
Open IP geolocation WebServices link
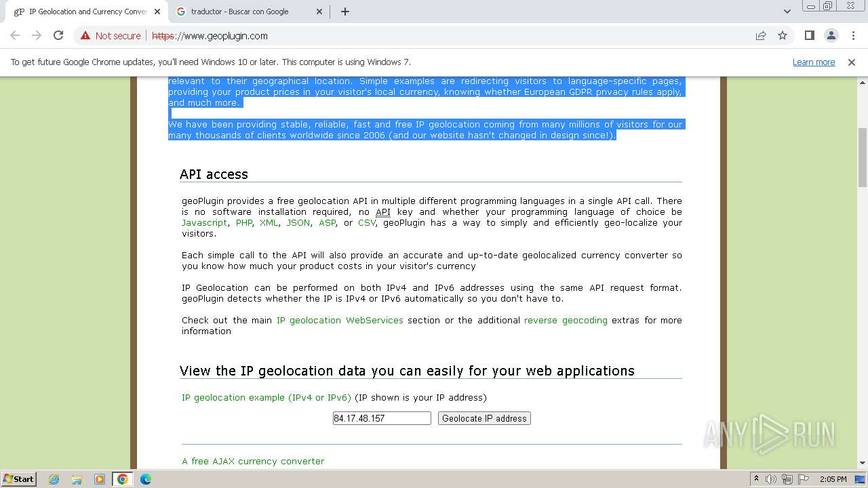tap(340, 320)
